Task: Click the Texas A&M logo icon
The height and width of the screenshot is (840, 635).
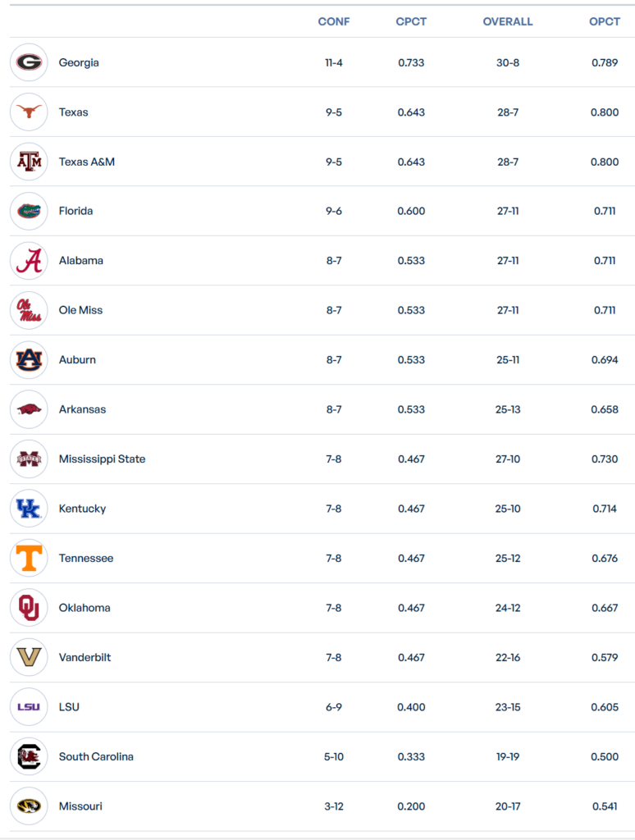Action: coord(29,162)
